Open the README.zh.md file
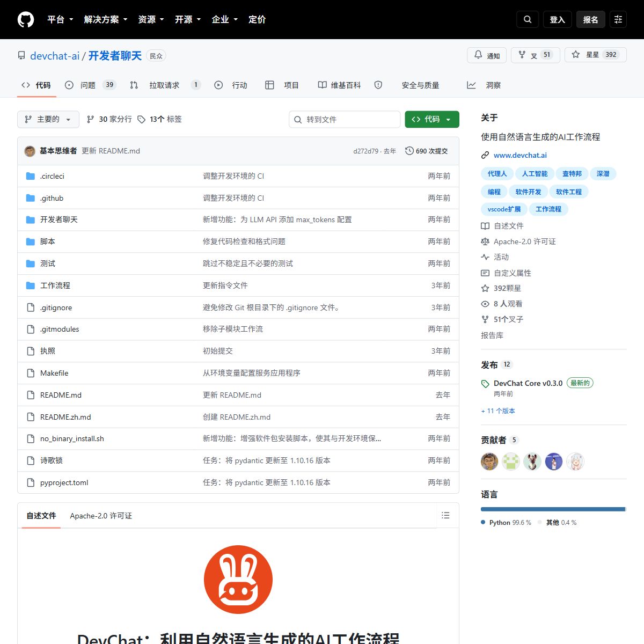The width and height of the screenshot is (644, 644). coord(65,417)
